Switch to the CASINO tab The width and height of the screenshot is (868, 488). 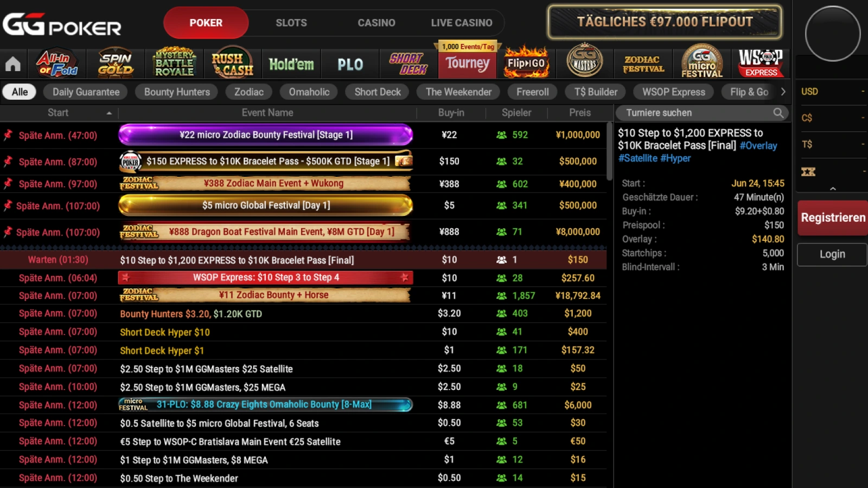tap(376, 23)
